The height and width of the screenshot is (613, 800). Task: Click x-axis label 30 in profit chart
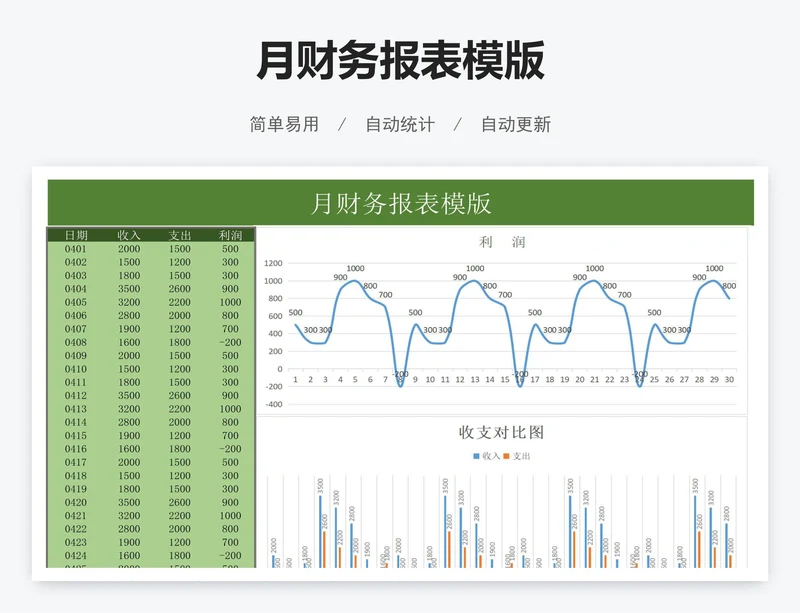729,379
